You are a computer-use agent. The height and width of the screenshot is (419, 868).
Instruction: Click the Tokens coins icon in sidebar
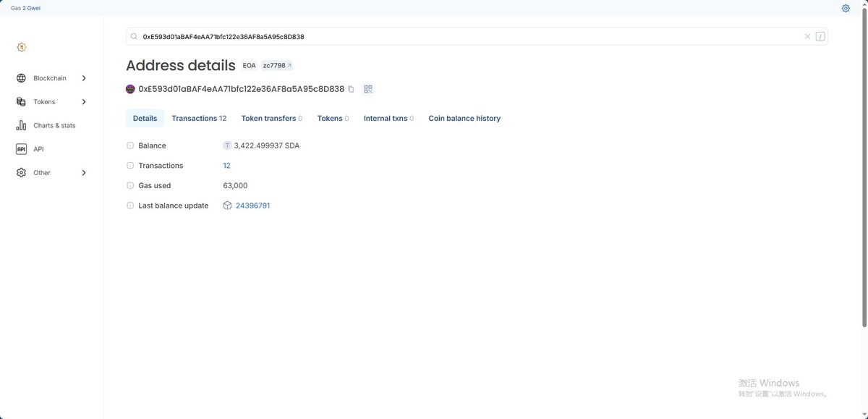point(21,101)
